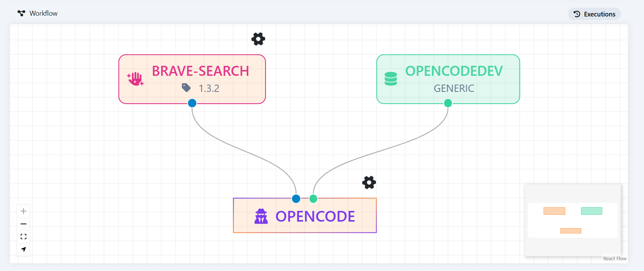The width and height of the screenshot is (644, 271).
Task: Click OPENCODE green input handle
Action: (x=313, y=199)
